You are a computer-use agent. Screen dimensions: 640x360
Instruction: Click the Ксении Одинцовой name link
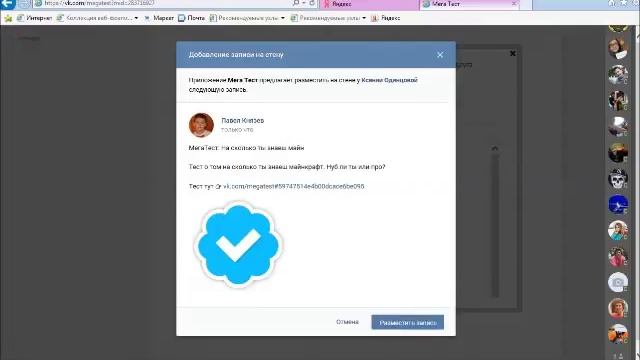[389, 80]
